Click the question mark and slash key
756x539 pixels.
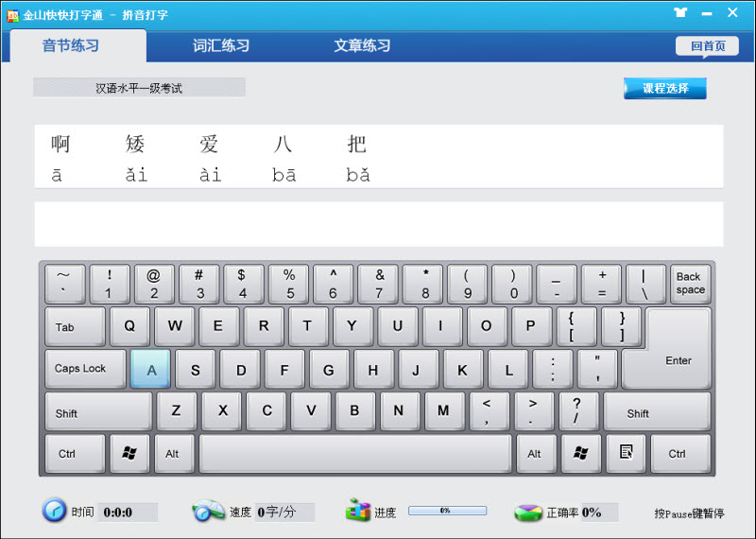tap(578, 411)
